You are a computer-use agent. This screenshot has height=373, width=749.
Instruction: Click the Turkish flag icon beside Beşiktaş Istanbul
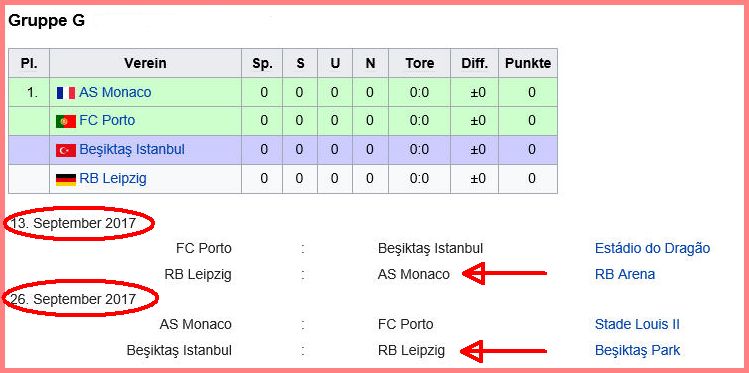(66, 150)
